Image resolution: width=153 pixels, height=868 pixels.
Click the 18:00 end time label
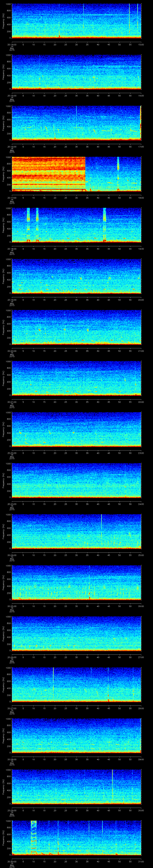tap(141, 198)
